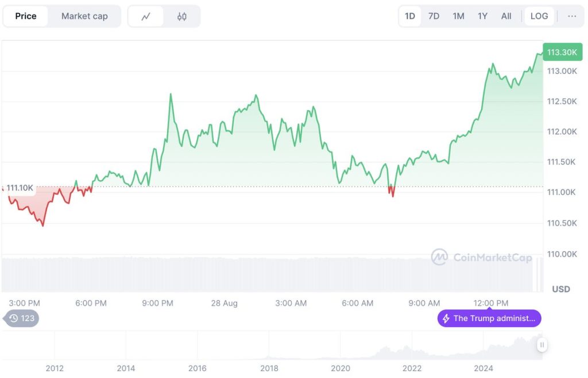Show All-time price history
This screenshot has width=588, height=378.
click(x=506, y=16)
